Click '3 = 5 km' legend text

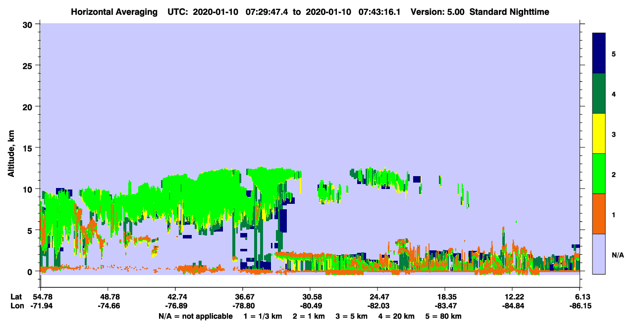[352, 316]
